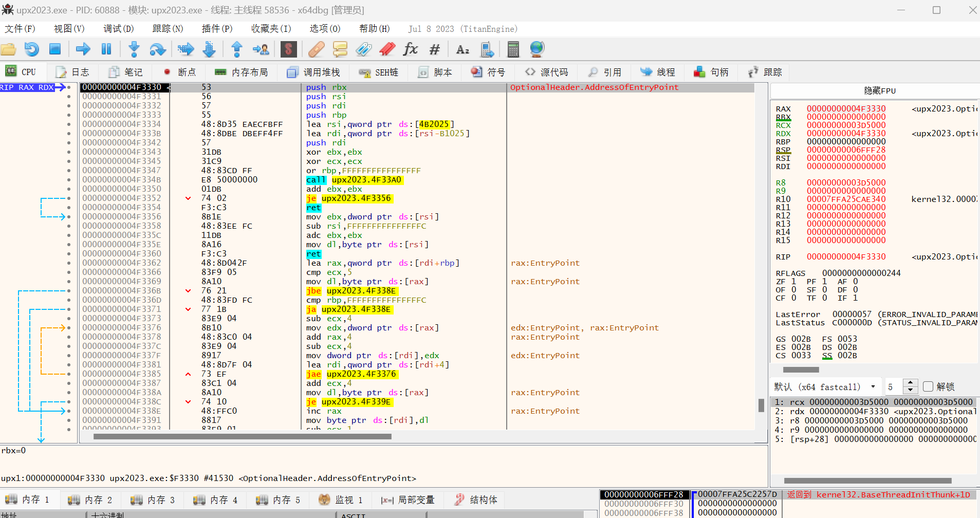This screenshot has width=980, height=518.
Task: Click the blue stop debugging icon
Action: pos(55,49)
